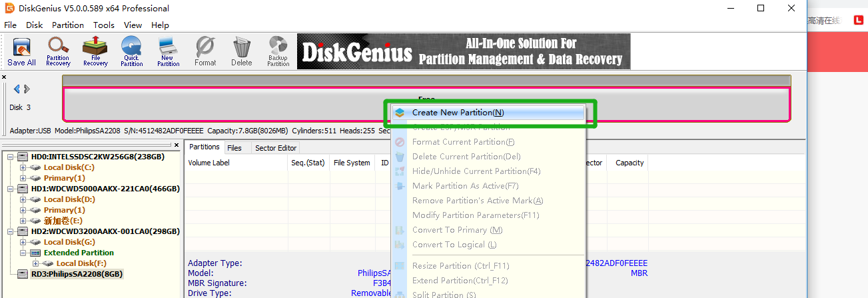The height and width of the screenshot is (298, 868).
Task: Open the Partition Recovery tool
Action: (59, 51)
